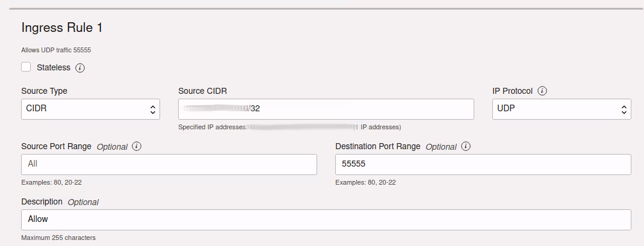Image resolution: width=644 pixels, height=246 pixels.
Task: Enable the Stateless checkbox
Action: click(x=26, y=67)
